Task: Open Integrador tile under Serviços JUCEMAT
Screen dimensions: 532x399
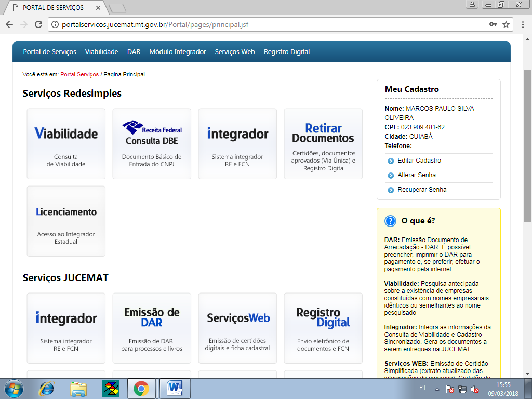Action: tap(66, 328)
